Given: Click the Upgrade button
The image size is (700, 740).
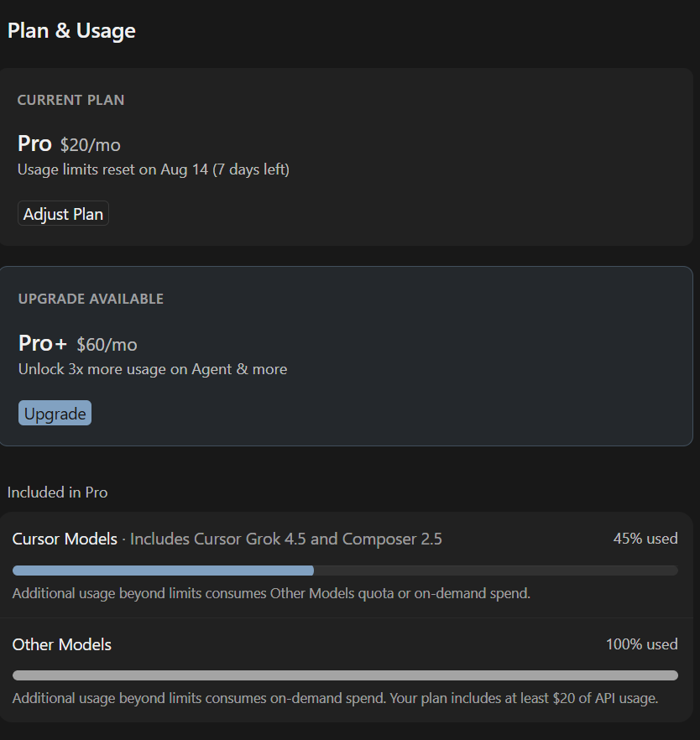Looking at the screenshot, I should (55, 413).
